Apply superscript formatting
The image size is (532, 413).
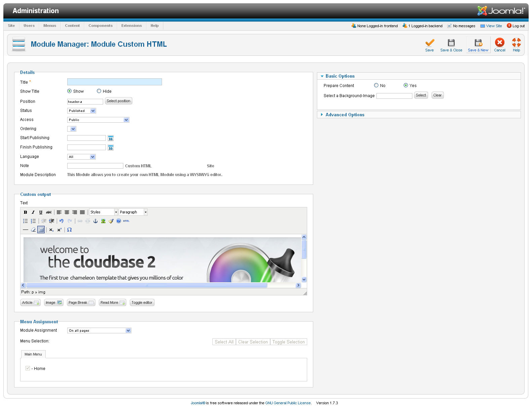coord(59,230)
